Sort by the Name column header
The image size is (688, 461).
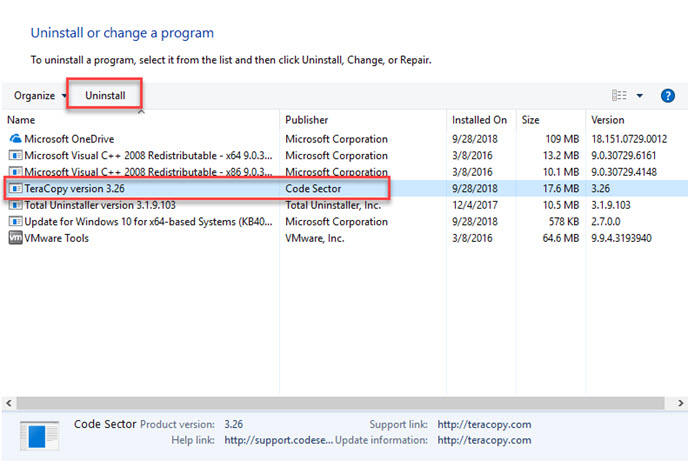(21, 120)
